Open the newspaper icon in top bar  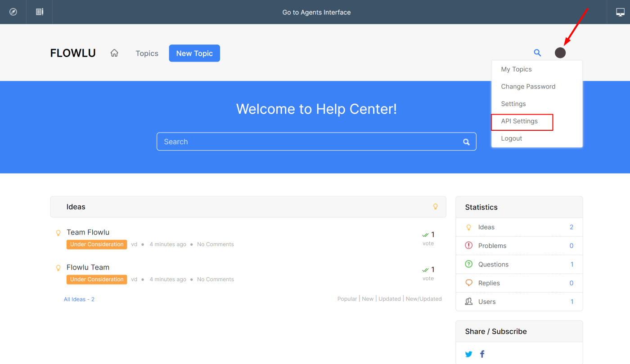click(40, 12)
